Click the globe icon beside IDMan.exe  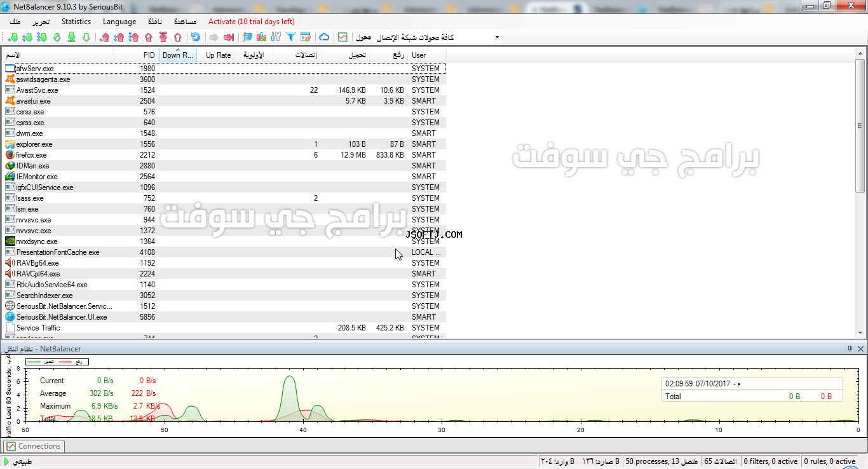tap(10, 165)
